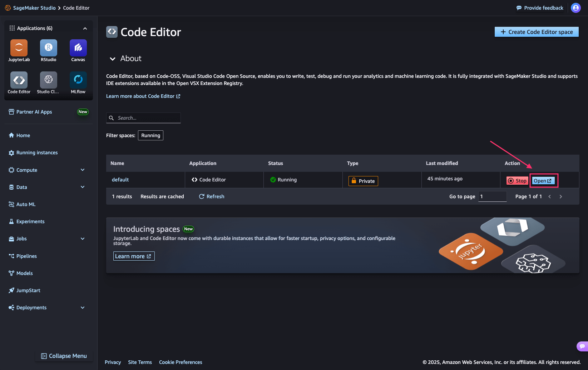Follow Learn more about Code Editor link
588x370 pixels.
coord(143,96)
